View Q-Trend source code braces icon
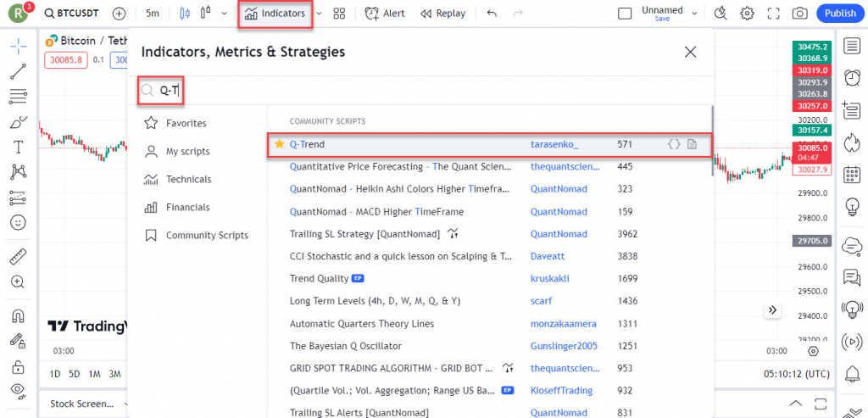 (674, 144)
